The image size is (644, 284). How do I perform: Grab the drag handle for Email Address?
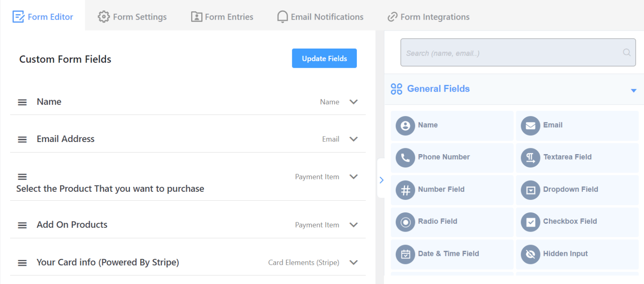(x=22, y=139)
